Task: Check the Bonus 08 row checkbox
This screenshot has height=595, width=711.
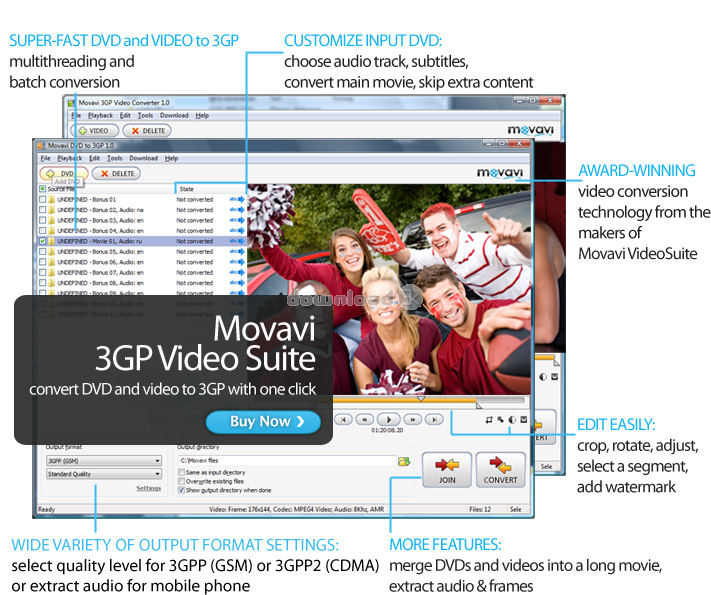Action: [43, 283]
